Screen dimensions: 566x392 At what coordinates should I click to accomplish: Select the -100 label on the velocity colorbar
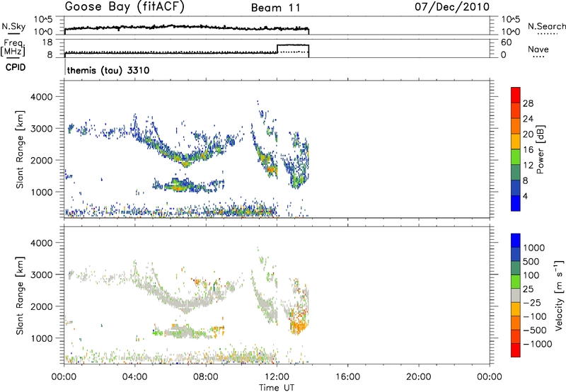(x=535, y=316)
